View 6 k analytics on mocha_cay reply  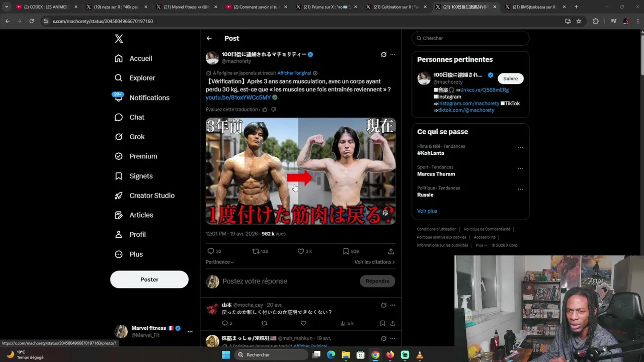tap(347, 323)
